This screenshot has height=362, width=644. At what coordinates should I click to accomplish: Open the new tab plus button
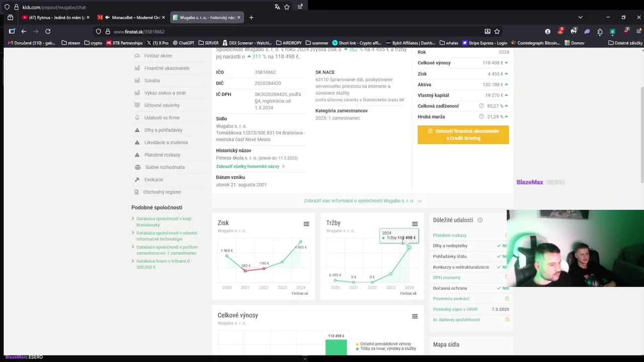(x=251, y=18)
